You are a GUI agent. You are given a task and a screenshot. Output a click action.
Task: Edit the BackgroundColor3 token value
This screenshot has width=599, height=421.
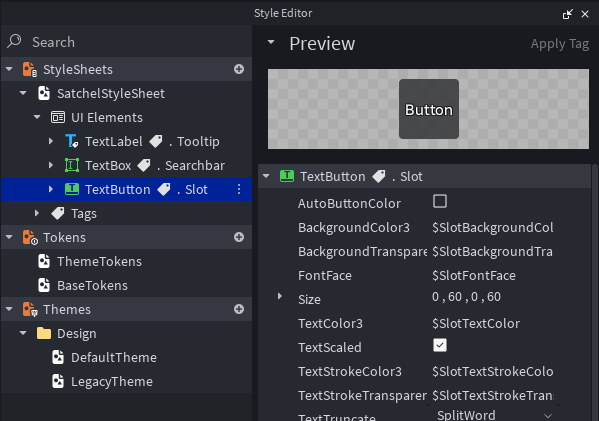(x=492, y=228)
